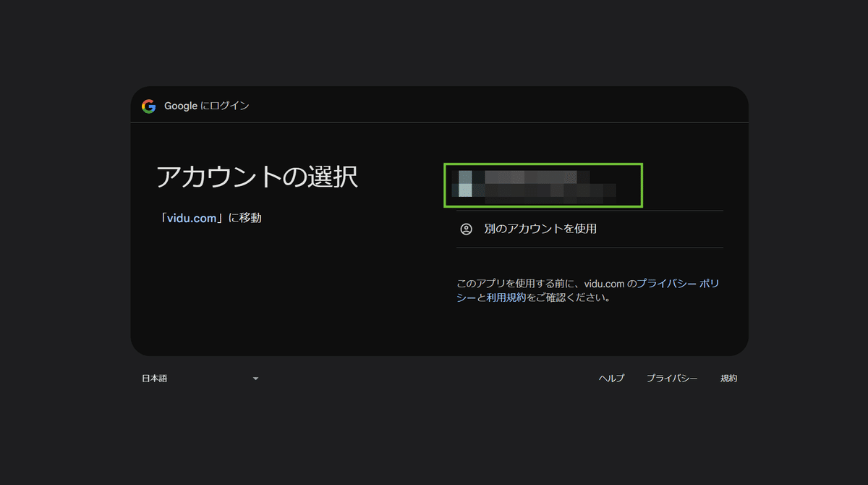Click the person icon beside 別のアカウントを使用
This screenshot has width=868, height=485.
click(x=467, y=229)
